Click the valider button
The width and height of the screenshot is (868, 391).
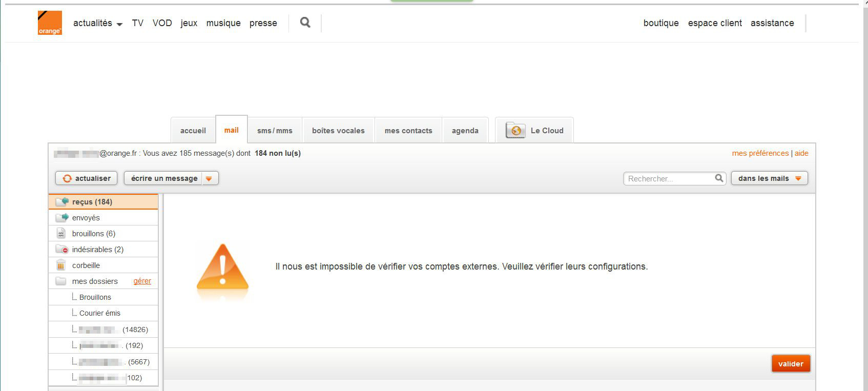coord(791,364)
